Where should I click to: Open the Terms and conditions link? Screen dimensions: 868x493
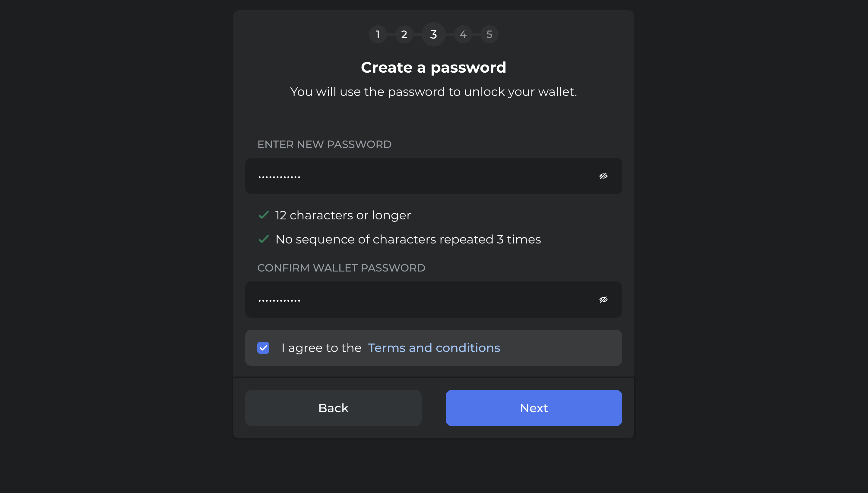tap(434, 348)
